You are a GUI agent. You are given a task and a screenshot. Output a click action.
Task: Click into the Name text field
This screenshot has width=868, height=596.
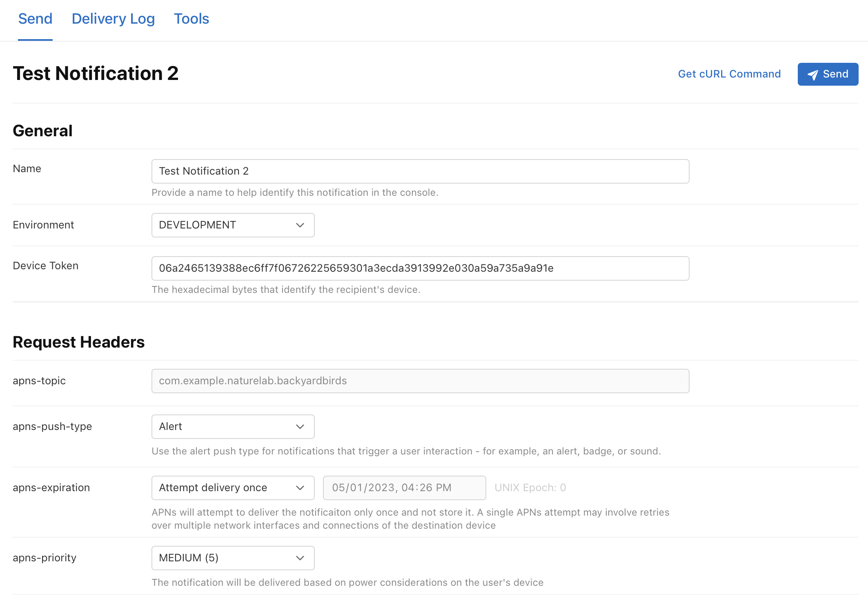pos(420,171)
